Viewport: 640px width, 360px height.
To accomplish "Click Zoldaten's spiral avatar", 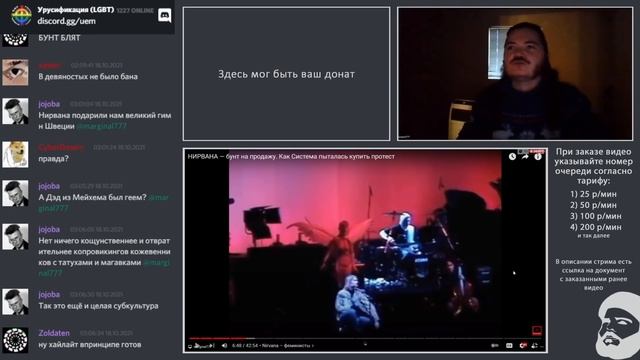I will pos(15,340).
